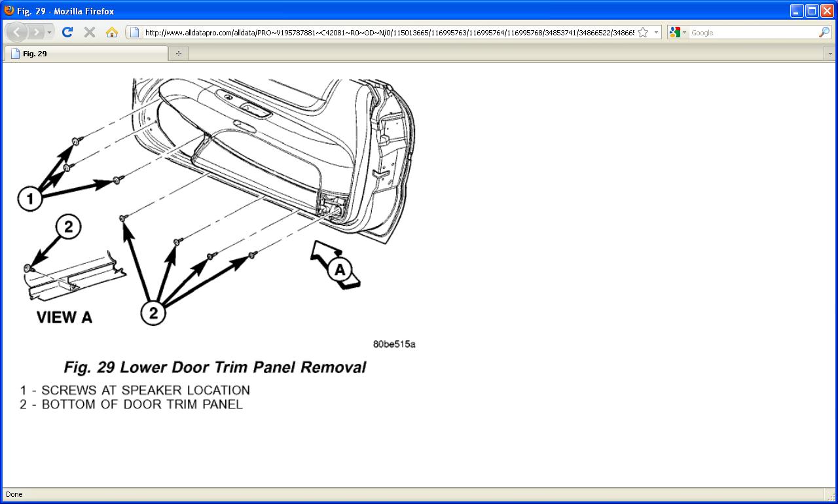Open the back/forward history dropdown
Viewport: 838px width, 504px height.
(49, 32)
